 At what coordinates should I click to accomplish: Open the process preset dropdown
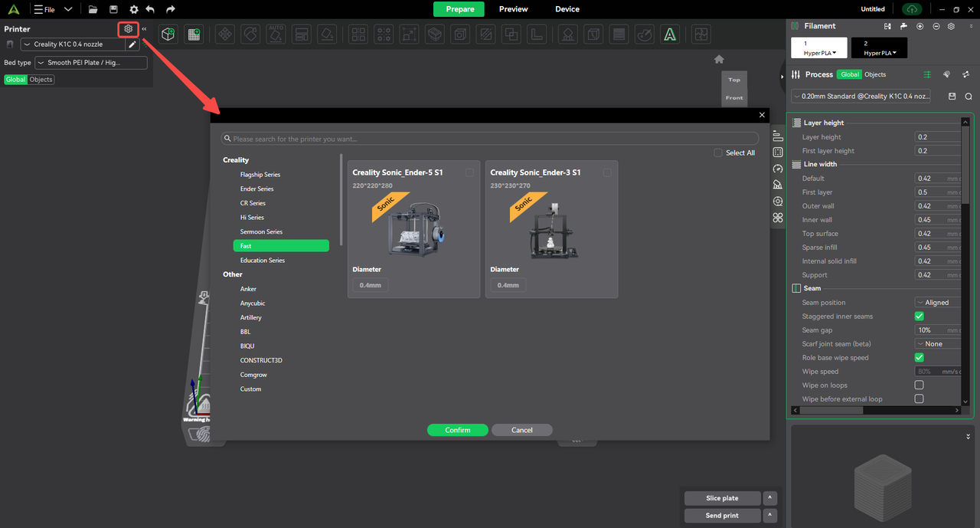click(x=861, y=97)
